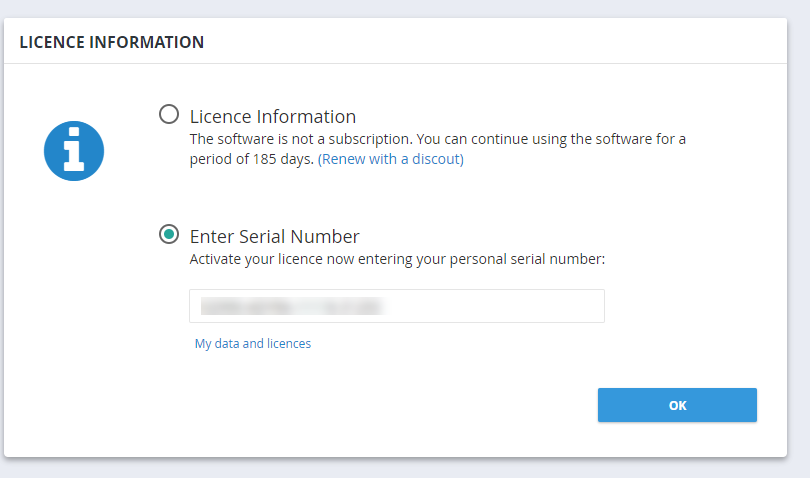Click the blue information icon
This screenshot has height=478, width=810.
pos(74,151)
